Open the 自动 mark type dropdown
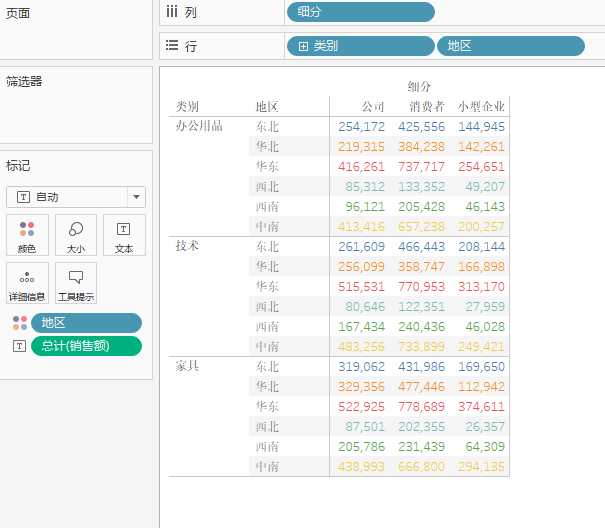Image resolution: width=605 pixels, height=528 pixels. point(68,197)
